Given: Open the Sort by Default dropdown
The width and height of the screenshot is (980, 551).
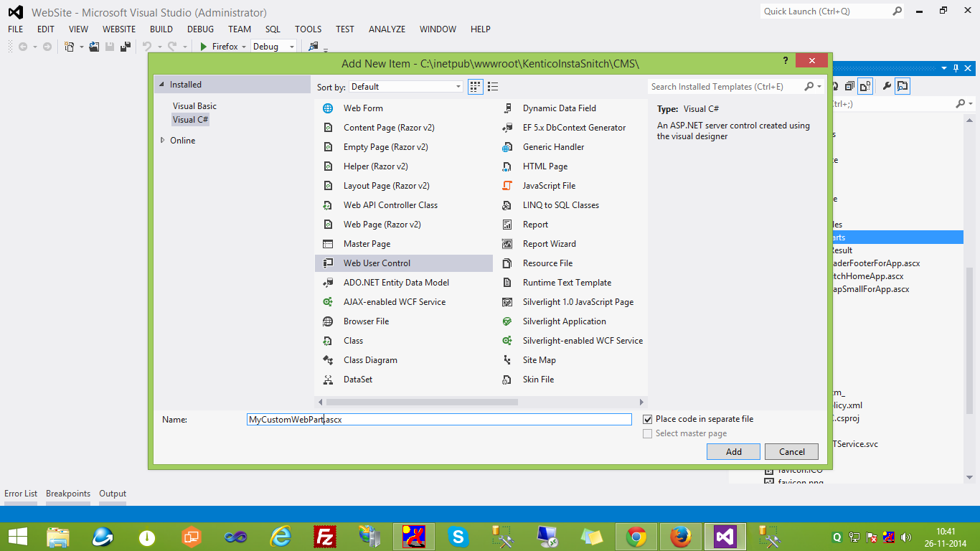Looking at the screenshot, I should click(407, 87).
